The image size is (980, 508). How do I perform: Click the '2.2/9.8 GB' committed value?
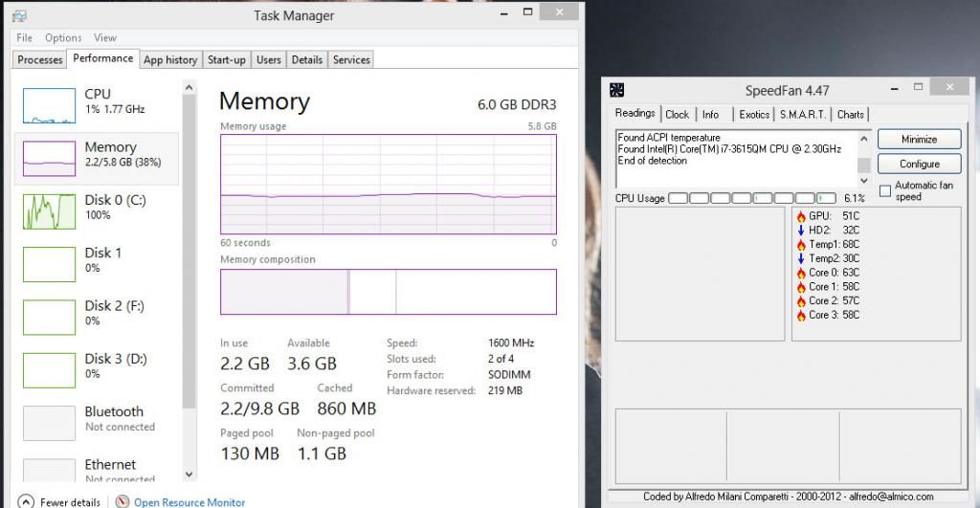[x=259, y=409]
